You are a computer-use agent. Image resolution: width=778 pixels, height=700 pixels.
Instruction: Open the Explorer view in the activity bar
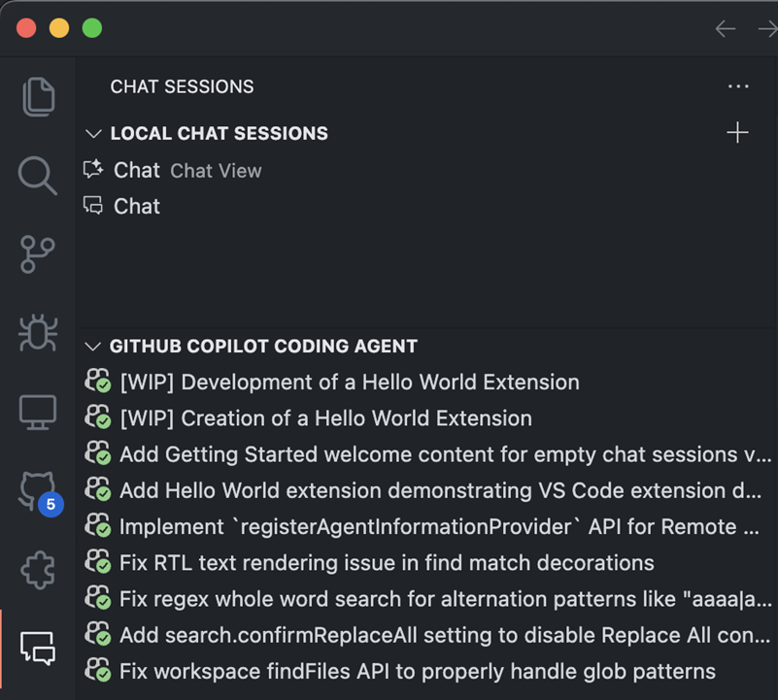point(37,96)
